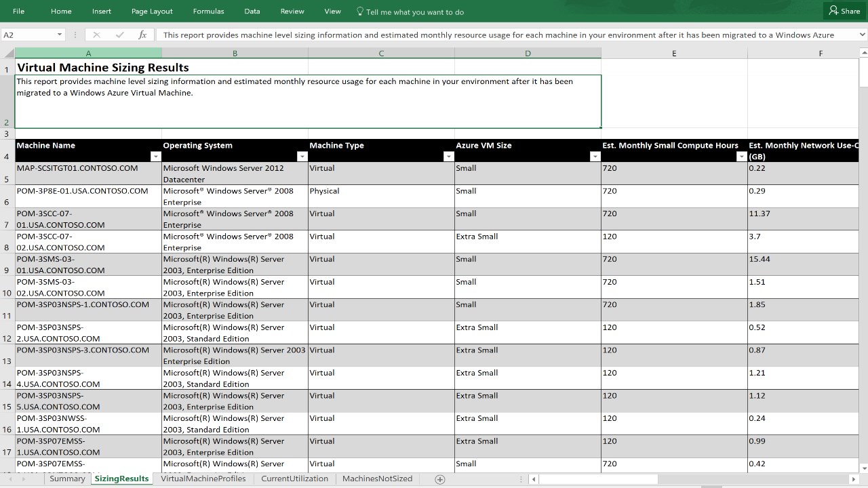The height and width of the screenshot is (488, 868).
Task: Select column C header
Action: [x=381, y=54]
